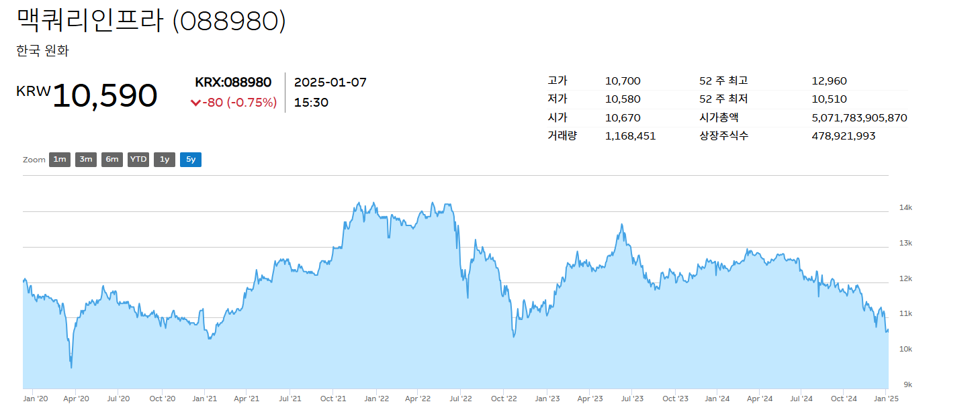Click the 12k y-axis label
This screenshot has width=980, height=418.
(905, 278)
